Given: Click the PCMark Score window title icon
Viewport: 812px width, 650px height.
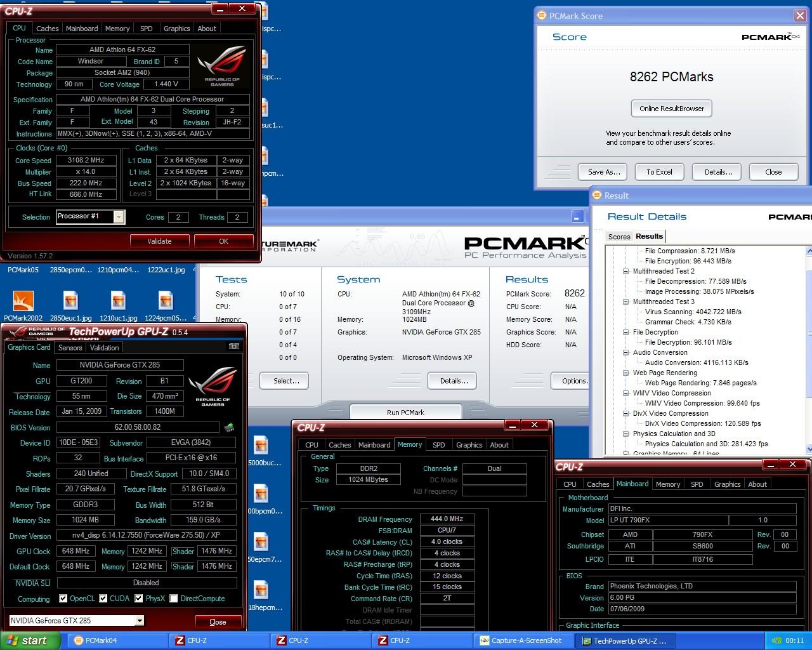Looking at the screenshot, I should (x=542, y=16).
